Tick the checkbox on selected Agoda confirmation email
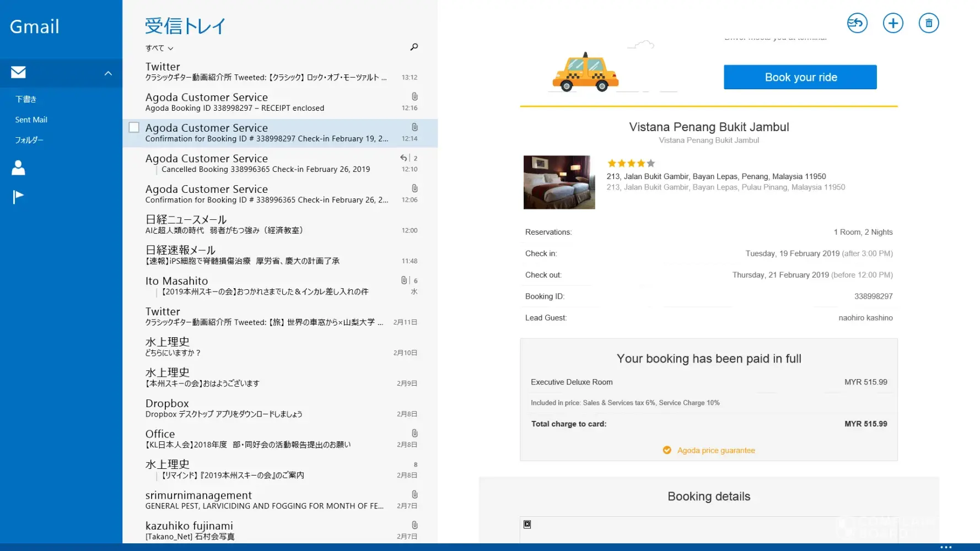Screen dimensions: 980x551 tap(134, 127)
